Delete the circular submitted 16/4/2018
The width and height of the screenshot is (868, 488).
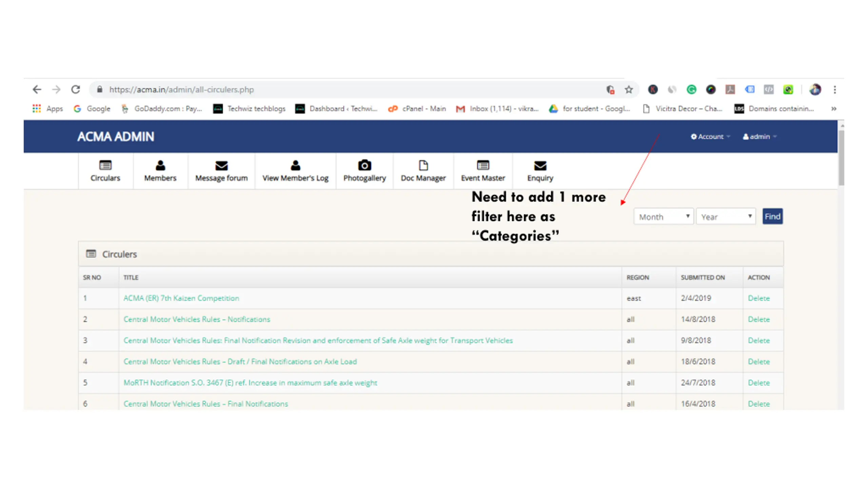pyautogui.click(x=759, y=404)
